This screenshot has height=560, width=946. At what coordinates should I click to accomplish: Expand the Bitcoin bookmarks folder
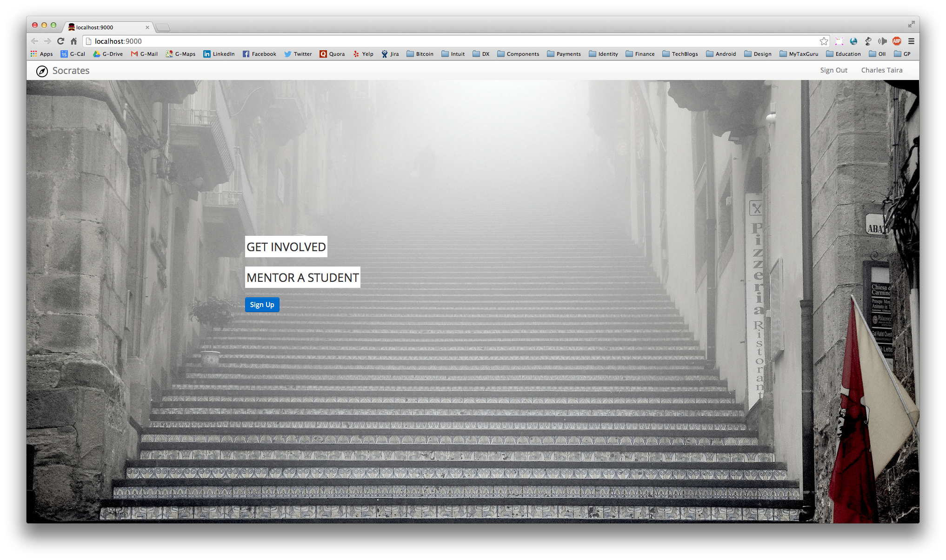click(420, 54)
